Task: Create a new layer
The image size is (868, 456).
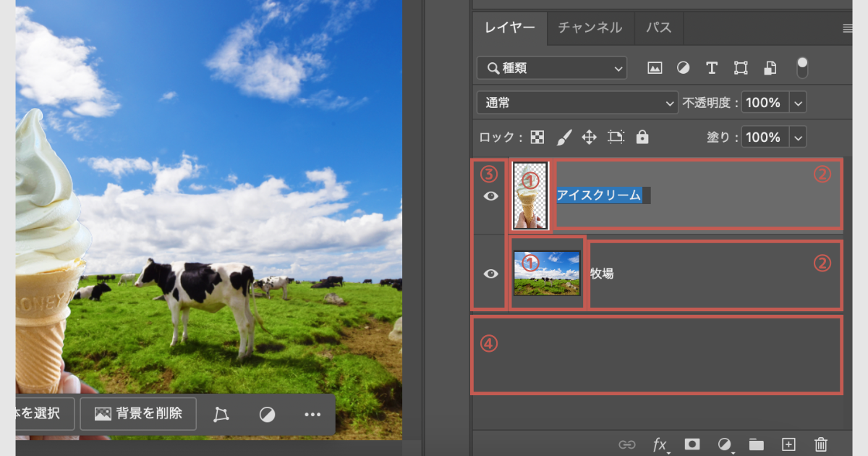Action: click(x=788, y=444)
